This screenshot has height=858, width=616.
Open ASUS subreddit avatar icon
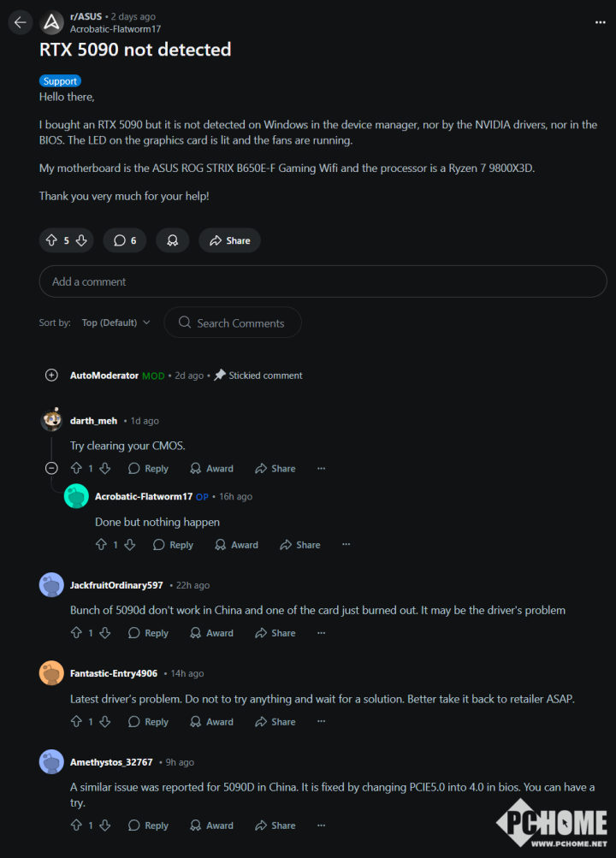tap(52, 22)
